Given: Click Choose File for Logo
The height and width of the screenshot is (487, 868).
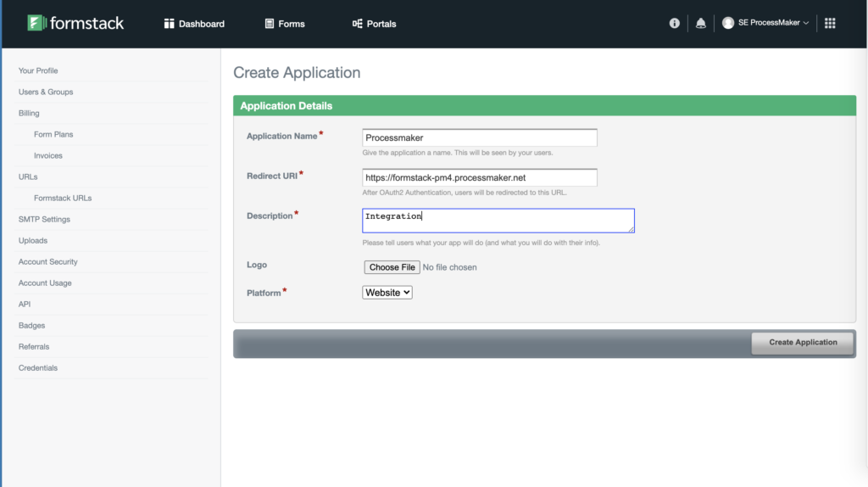Looking at the screenshot, I should pyautogui.click(x=392, y=267).
